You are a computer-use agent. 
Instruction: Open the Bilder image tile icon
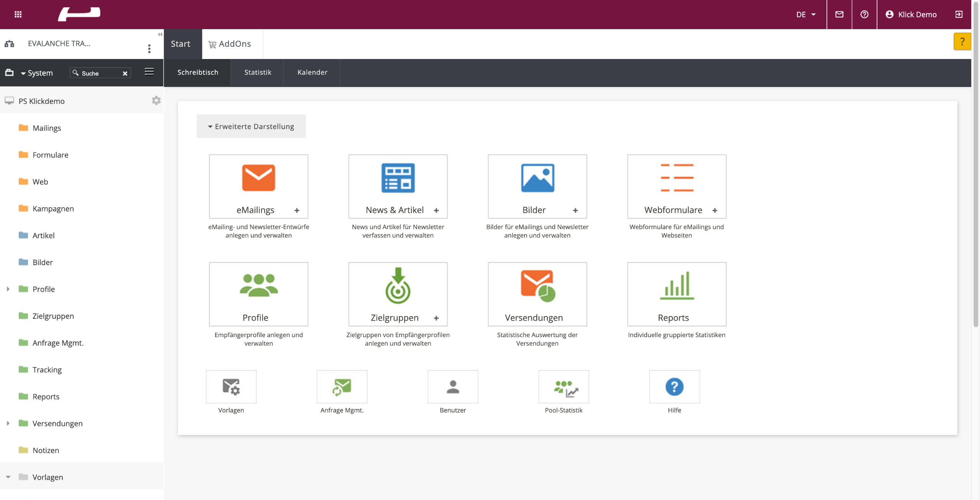(537, 178)
